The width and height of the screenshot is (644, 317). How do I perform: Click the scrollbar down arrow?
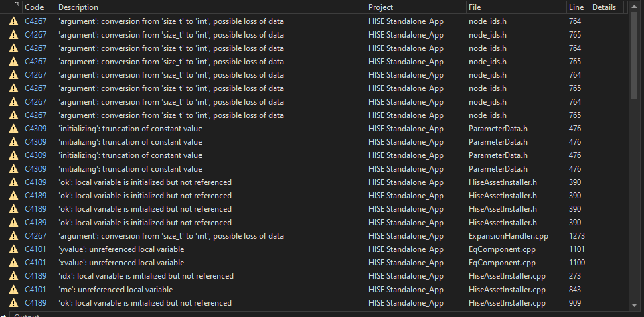pos(635,305)
